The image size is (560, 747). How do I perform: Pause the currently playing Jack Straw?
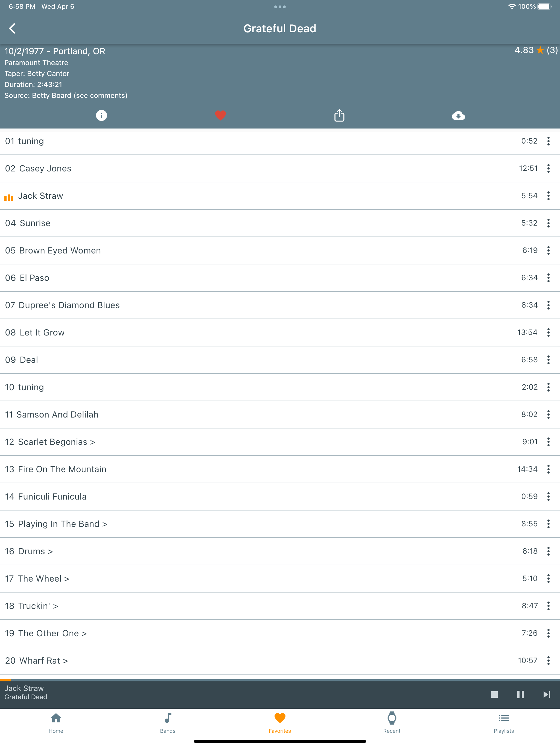(x=520, y=695)
